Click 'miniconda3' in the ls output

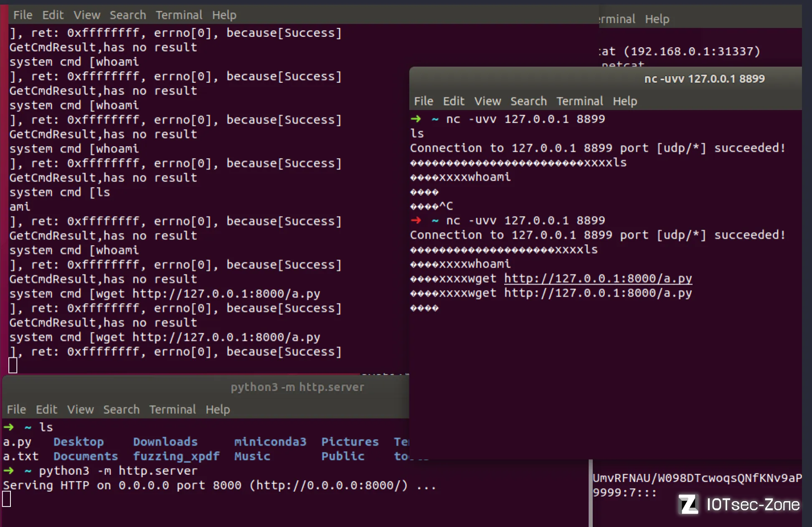coord(270,442)
